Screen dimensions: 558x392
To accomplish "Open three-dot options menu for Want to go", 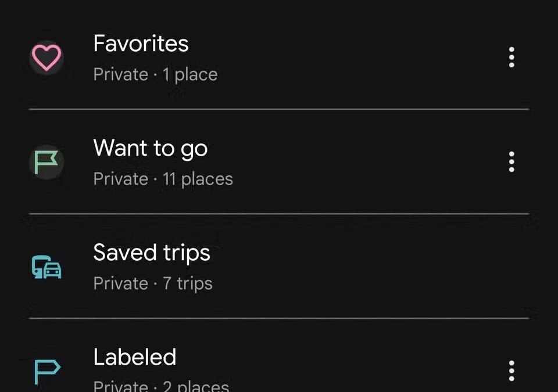I will click(512, 162).
